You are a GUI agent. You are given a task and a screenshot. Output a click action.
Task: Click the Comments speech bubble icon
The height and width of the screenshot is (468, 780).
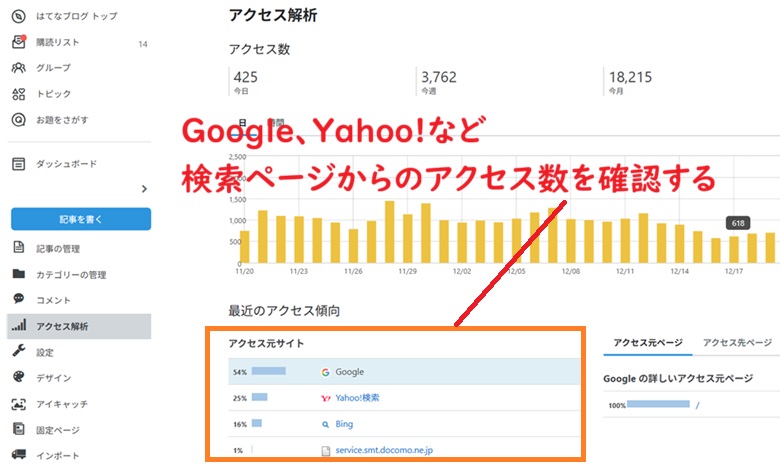[x=18, y=298]
